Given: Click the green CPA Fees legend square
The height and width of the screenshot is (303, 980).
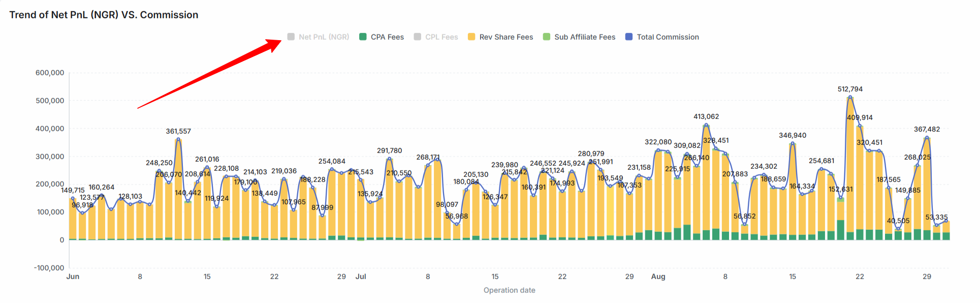Looking at the screenshot, I should (x=363, y=37).
